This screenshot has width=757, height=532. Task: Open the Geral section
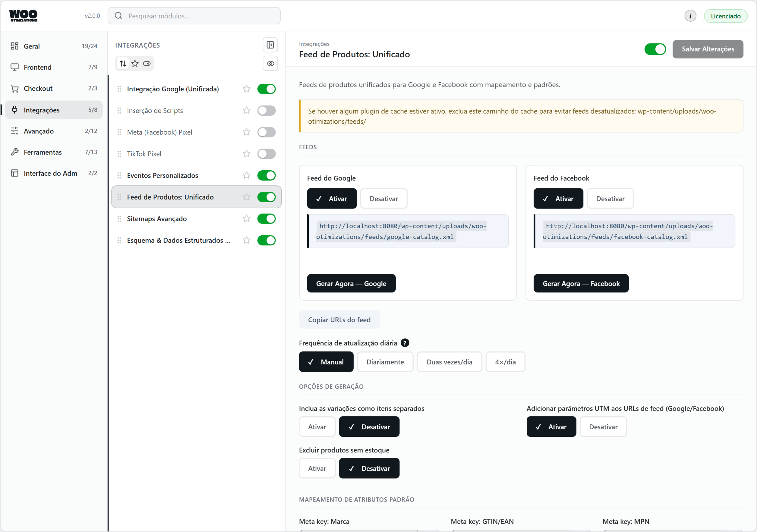(54, 46)
